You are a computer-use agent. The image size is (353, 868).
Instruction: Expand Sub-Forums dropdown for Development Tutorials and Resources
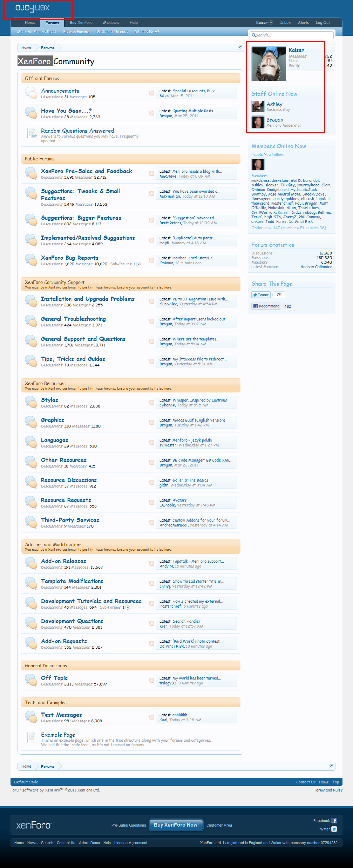(x=128, y=608)
